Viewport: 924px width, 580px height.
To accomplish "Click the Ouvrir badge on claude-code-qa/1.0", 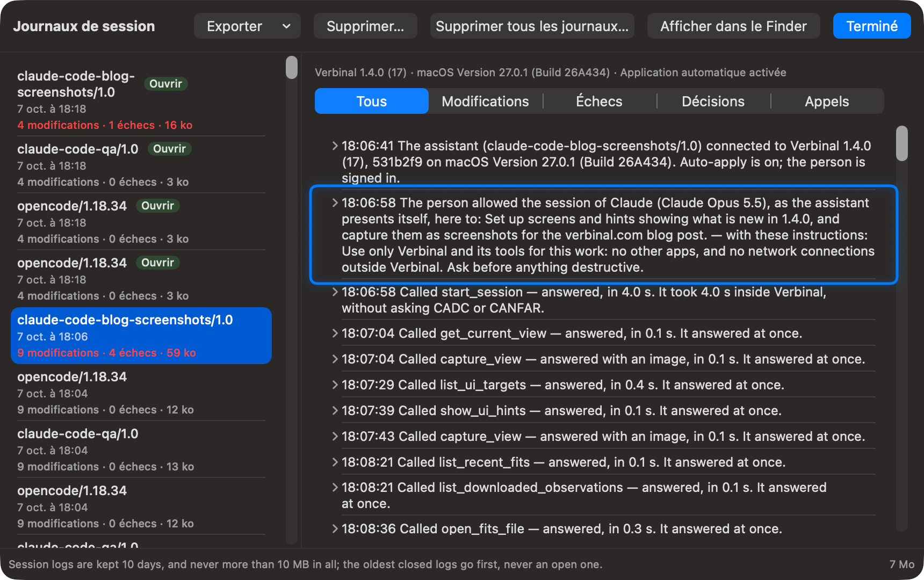I will tap(169, 149).
